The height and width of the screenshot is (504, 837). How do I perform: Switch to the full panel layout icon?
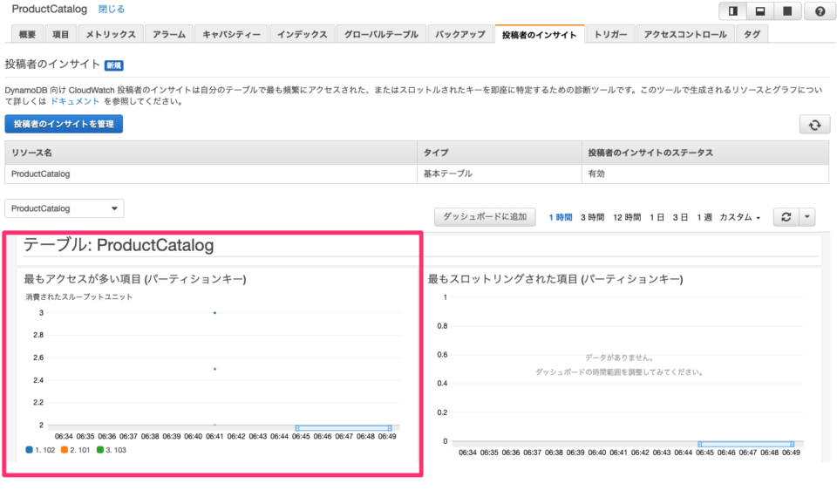coord(787,11)
